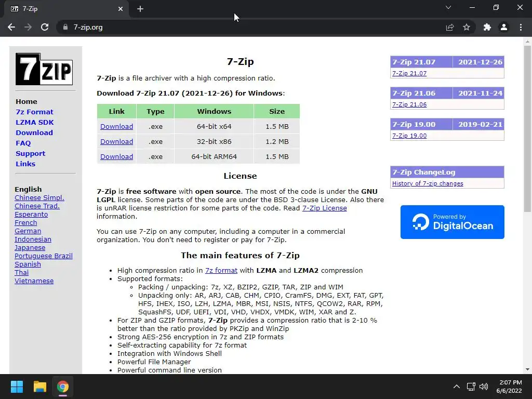Screen dimensions: 532x399
Task: Switch language to French
Action: 26,222
